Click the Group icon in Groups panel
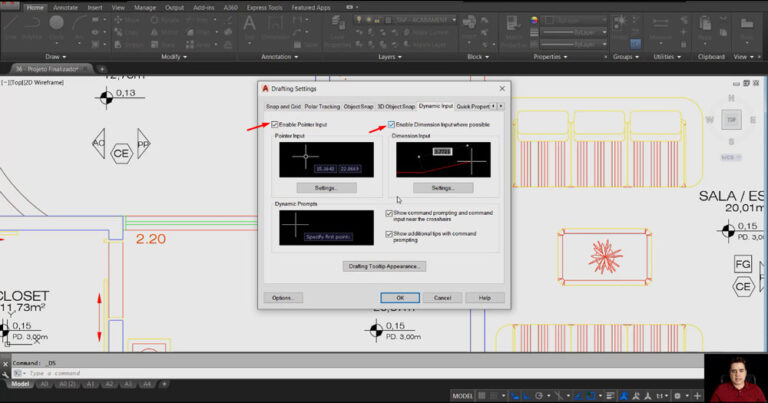 click(x=621, y=25)
